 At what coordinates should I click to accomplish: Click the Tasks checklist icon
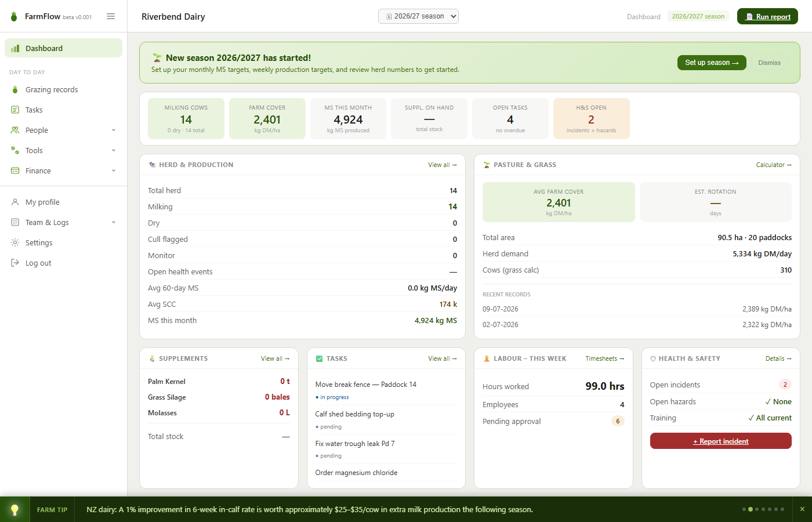pos(15,110)
